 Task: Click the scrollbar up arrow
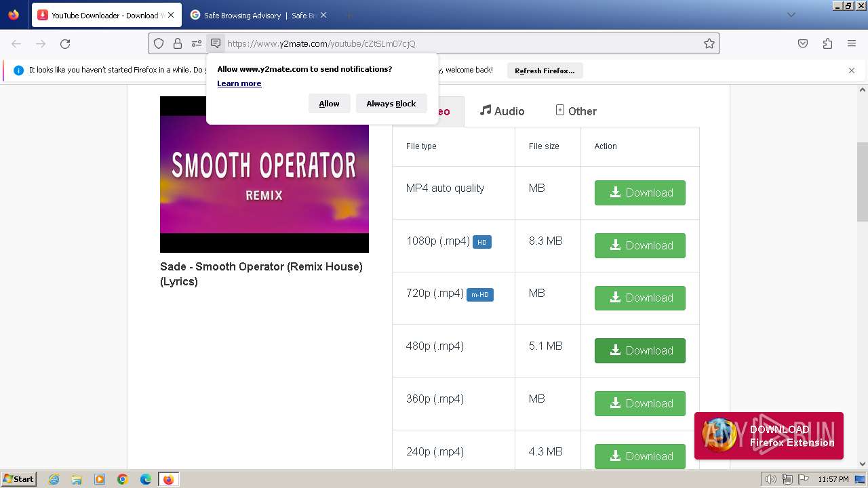tap(863, 89)
